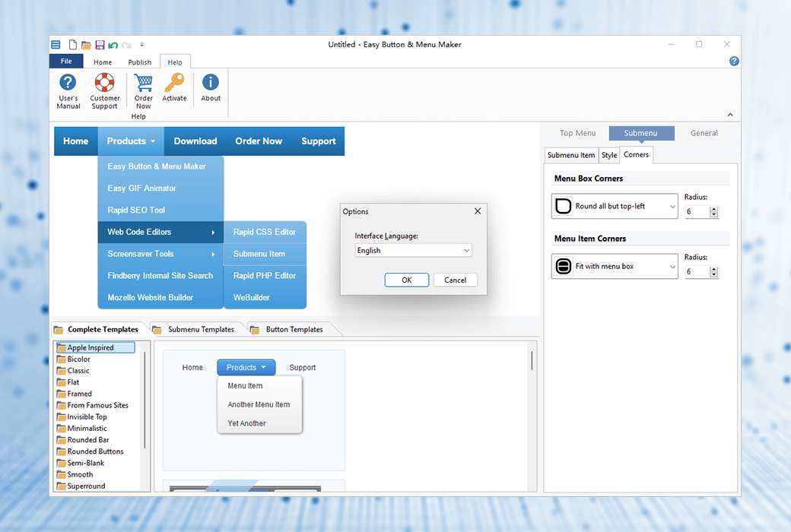Screen dimensions: 791x532
Task: Close the Options dialog with X
Action: coord(478,211)
